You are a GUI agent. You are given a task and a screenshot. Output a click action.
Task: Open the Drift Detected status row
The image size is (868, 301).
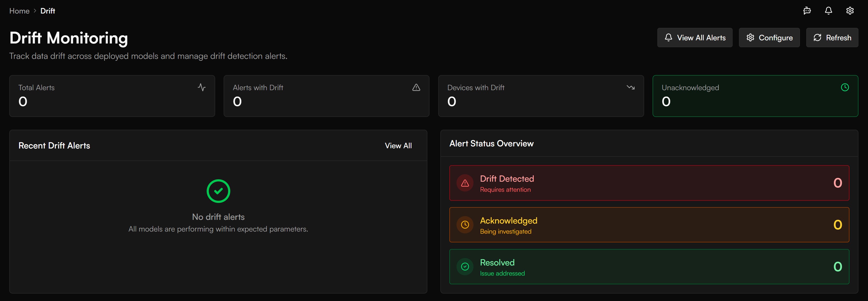pyautogui.click(x=649, y=183)
